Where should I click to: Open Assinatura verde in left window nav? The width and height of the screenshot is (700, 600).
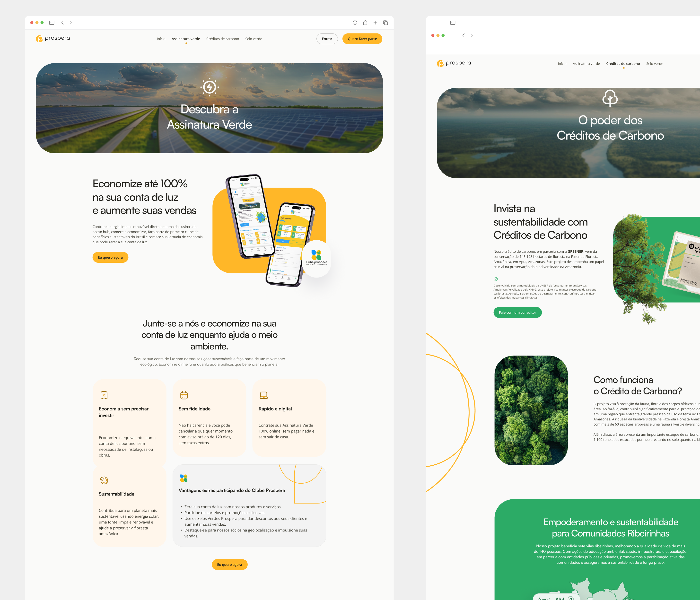[186, 39]
